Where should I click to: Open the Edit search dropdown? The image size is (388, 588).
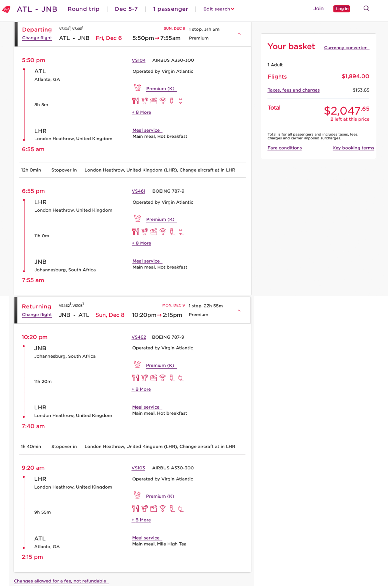pos(219,9)
